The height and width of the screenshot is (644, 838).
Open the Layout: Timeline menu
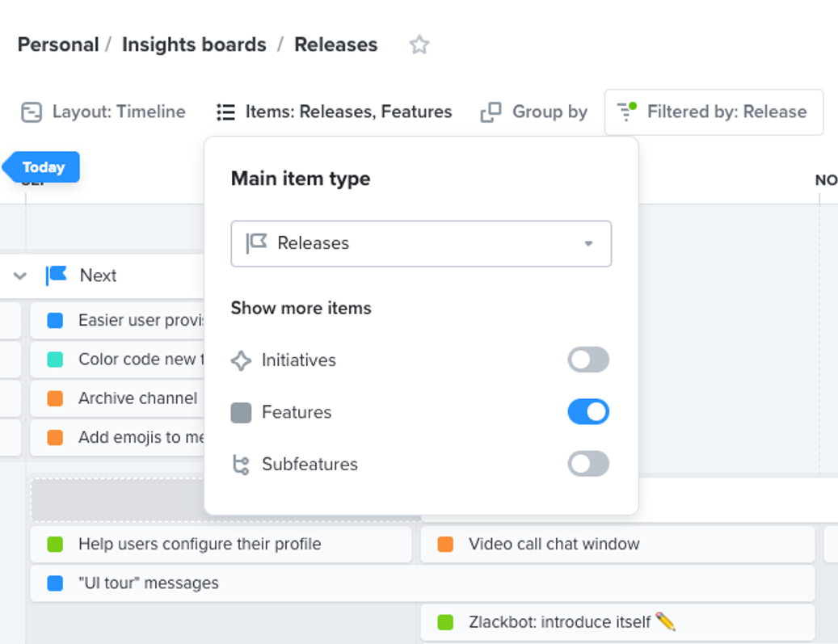point(103,112)
